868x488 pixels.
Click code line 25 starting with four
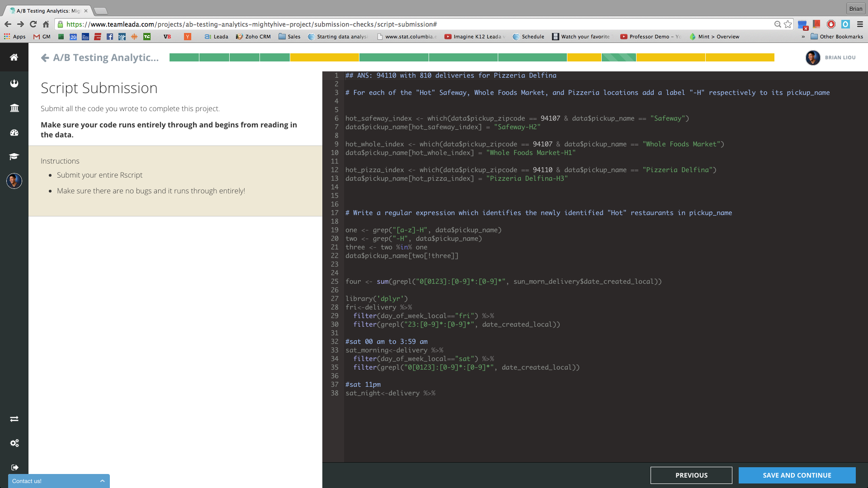[x=504, y=282]
